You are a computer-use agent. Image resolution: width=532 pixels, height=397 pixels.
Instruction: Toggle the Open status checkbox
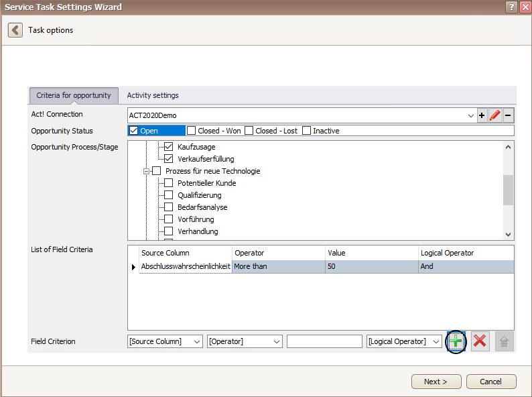pyautogui.click(x=134, y=131)
